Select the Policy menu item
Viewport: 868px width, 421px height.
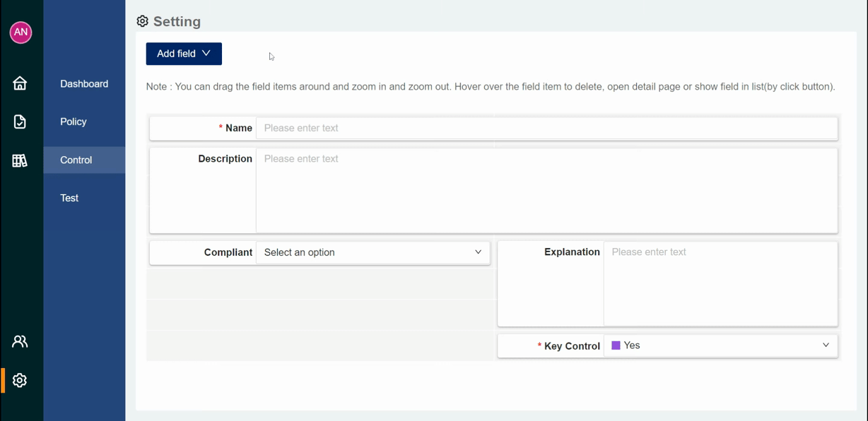coord(74,121)
